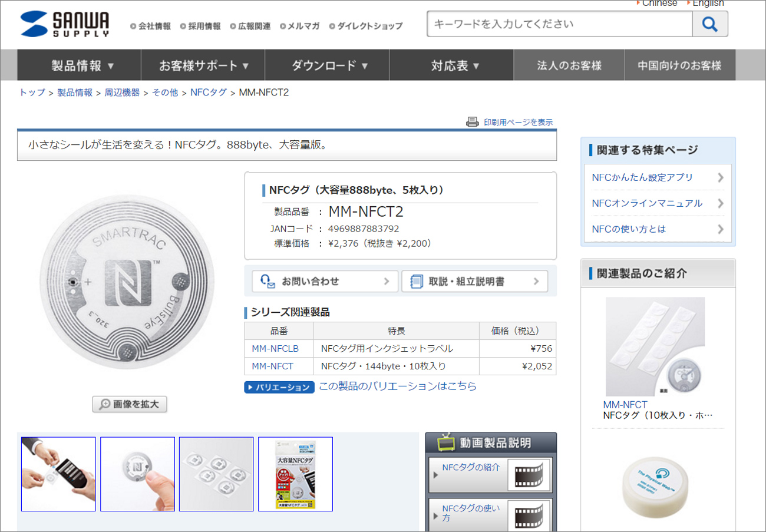Go to 周辺機器 in breadcrumb
Image resolution: width=766 pixels, height=532 pixels.
tap(122, 92)
